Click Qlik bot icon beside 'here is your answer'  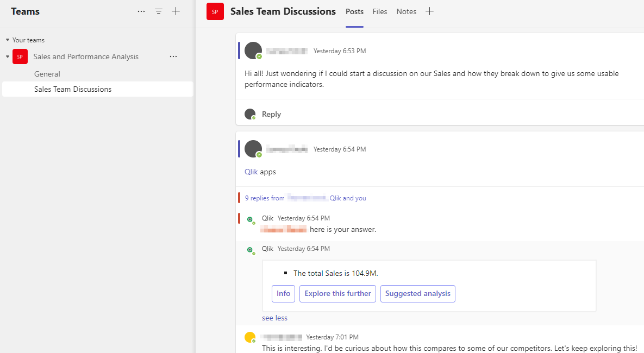click(x=250, y=219)
